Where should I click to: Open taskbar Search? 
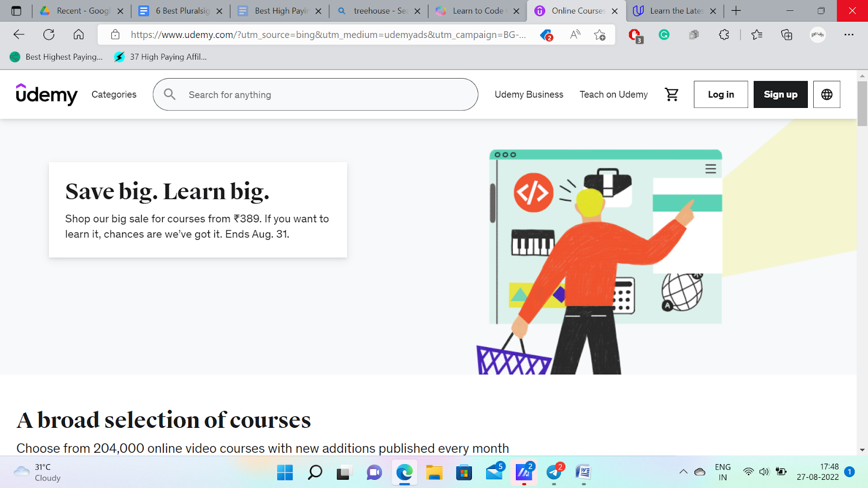point(315,473)
